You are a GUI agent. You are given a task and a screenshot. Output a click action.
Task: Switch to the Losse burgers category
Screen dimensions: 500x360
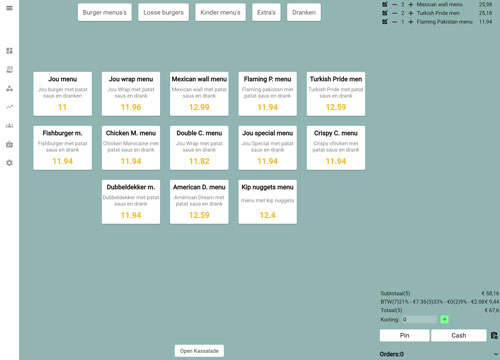[163, 12]
